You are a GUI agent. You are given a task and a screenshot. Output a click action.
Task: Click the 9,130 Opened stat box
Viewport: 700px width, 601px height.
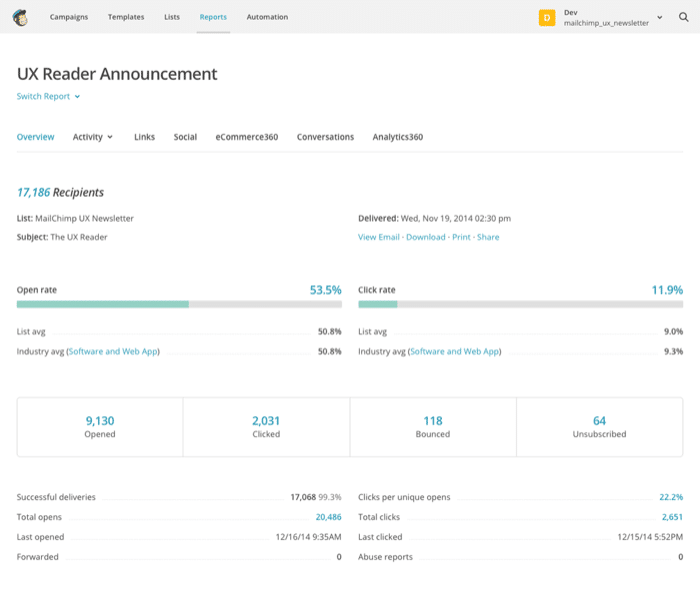tap(100, 427)
